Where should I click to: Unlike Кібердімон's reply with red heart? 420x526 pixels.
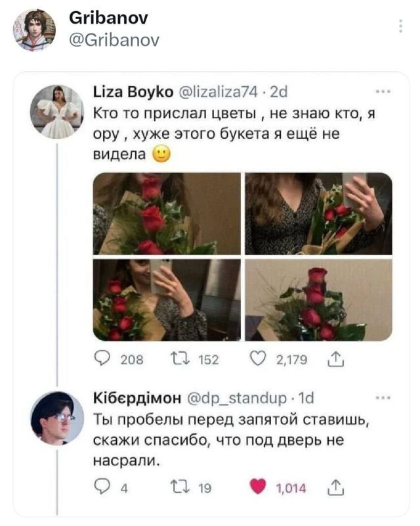click(x=259, y=487)
